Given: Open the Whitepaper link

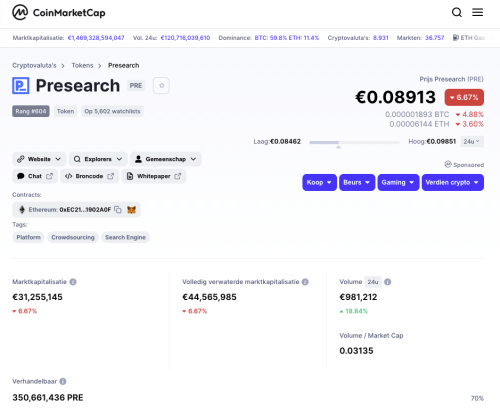Looking at the screenshot, I should (154, 176).
